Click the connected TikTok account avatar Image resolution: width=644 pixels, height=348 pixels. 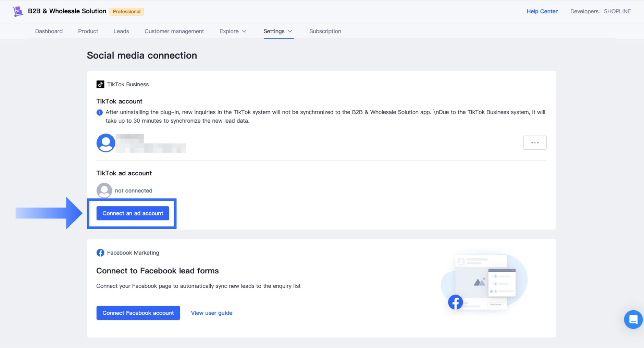[106, 143]
